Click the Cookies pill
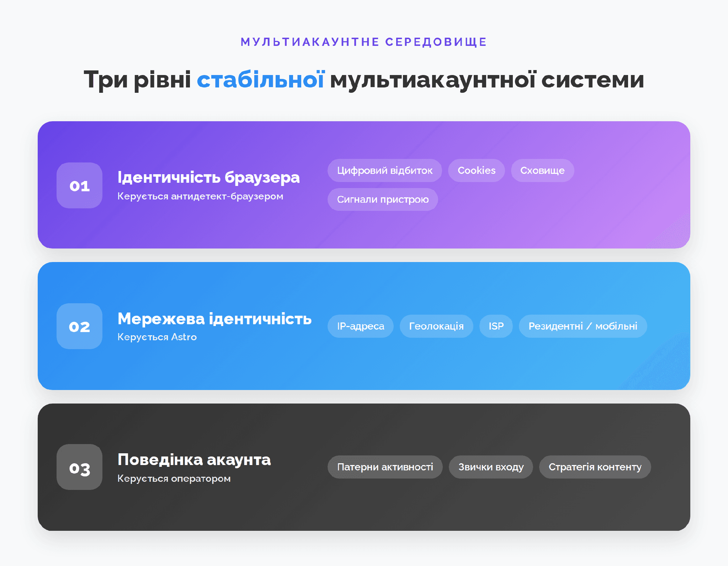Image resolution: width=728 pixels, height=566 pixels. tap(476, 170)
